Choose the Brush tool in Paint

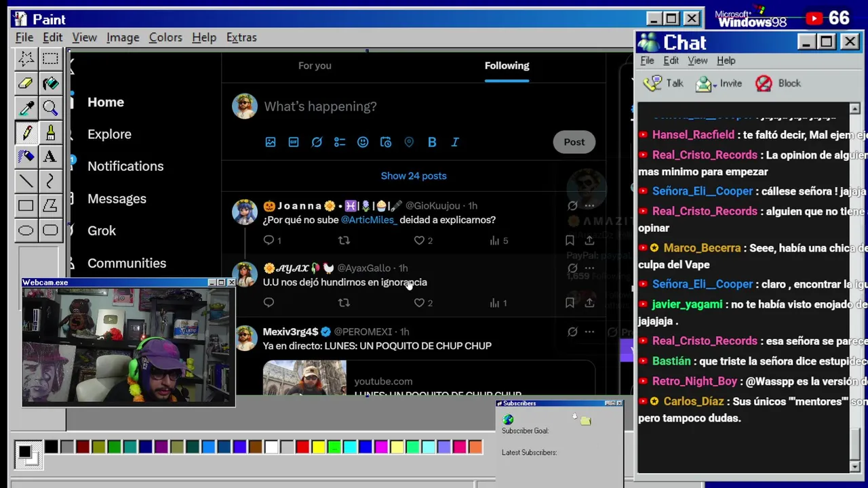tap(50, 132)
